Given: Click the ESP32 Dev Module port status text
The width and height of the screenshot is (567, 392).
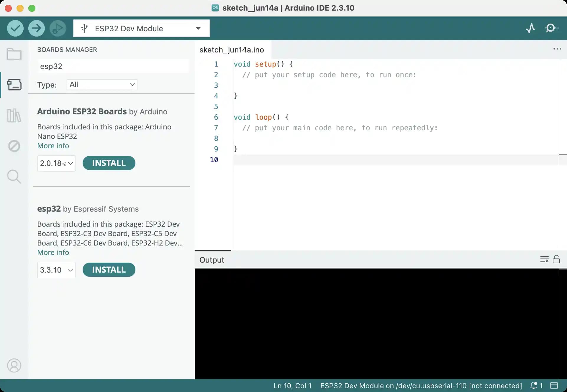Looking at the screenshot, I should tap(421, 386).
